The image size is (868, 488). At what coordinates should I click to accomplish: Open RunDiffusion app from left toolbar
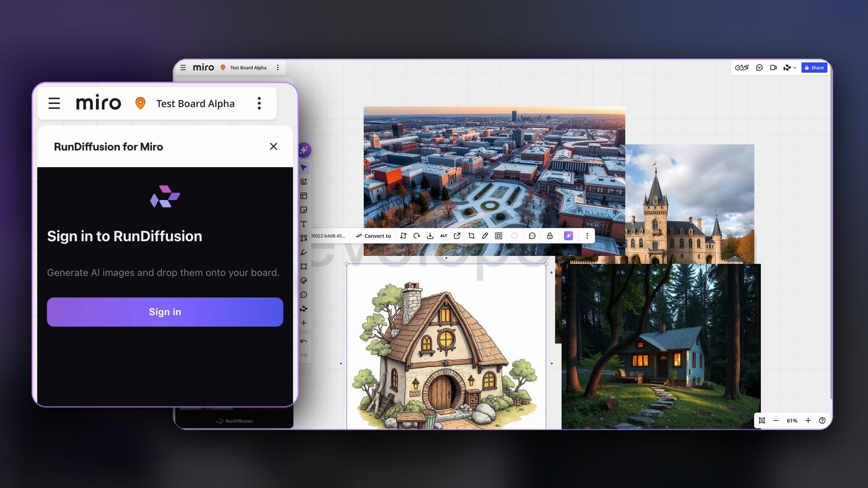[304, 309]
